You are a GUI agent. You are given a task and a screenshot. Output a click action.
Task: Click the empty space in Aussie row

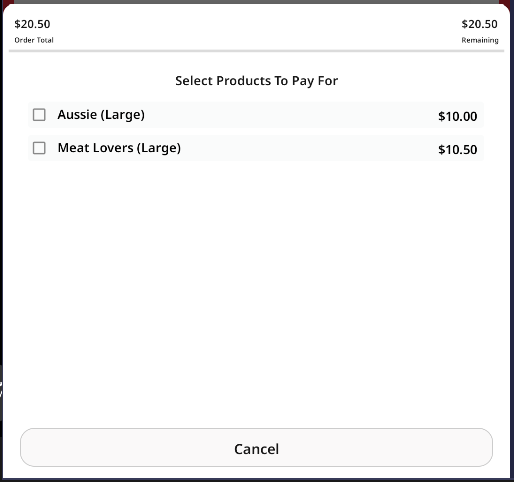click(290, 115)
